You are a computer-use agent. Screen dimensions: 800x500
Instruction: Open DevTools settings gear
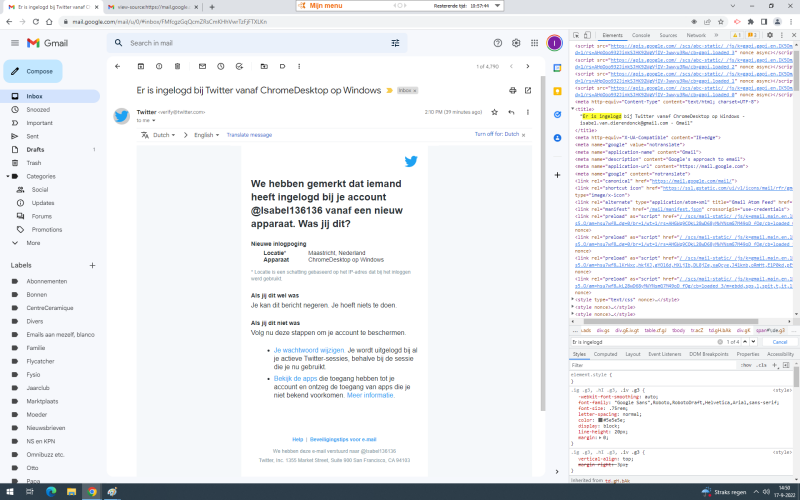pos(770,35)
